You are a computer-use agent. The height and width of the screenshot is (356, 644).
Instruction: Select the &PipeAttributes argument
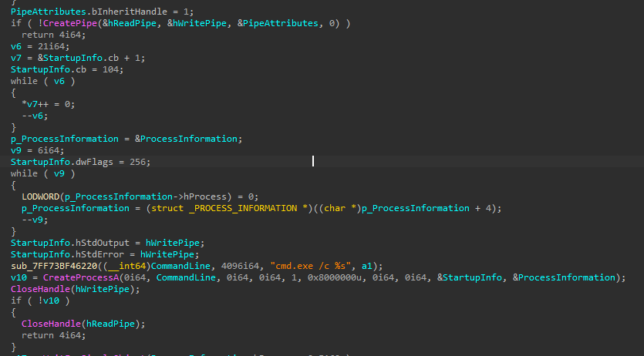click(278, 23)
